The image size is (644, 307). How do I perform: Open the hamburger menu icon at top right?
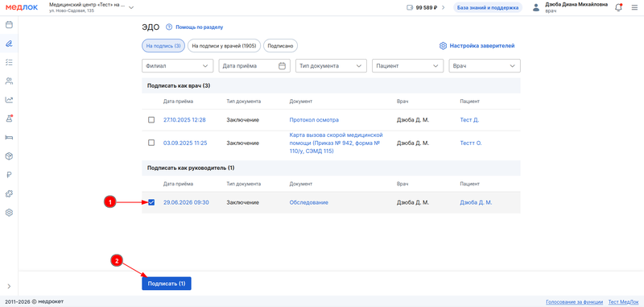click(x=634, y=7)
